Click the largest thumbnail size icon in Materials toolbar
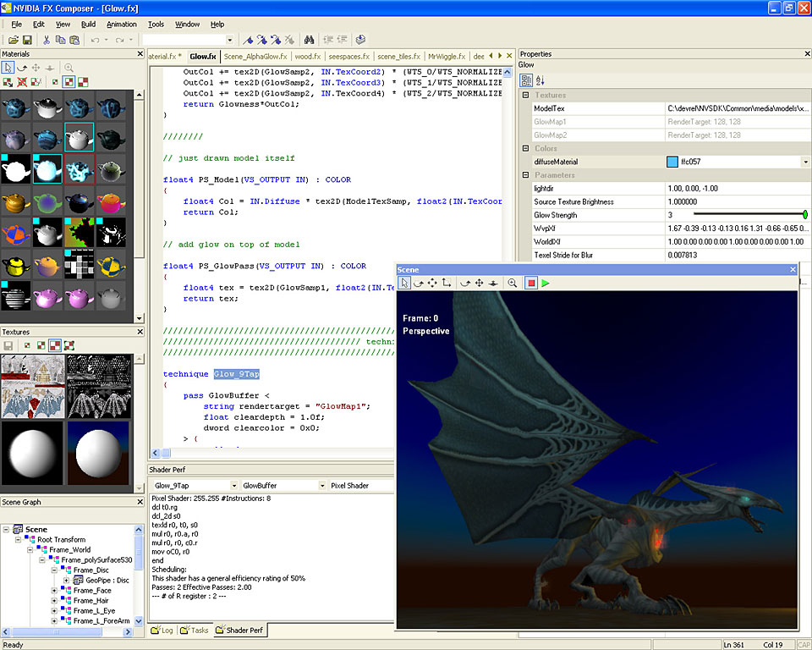 (x=83, y=82)
